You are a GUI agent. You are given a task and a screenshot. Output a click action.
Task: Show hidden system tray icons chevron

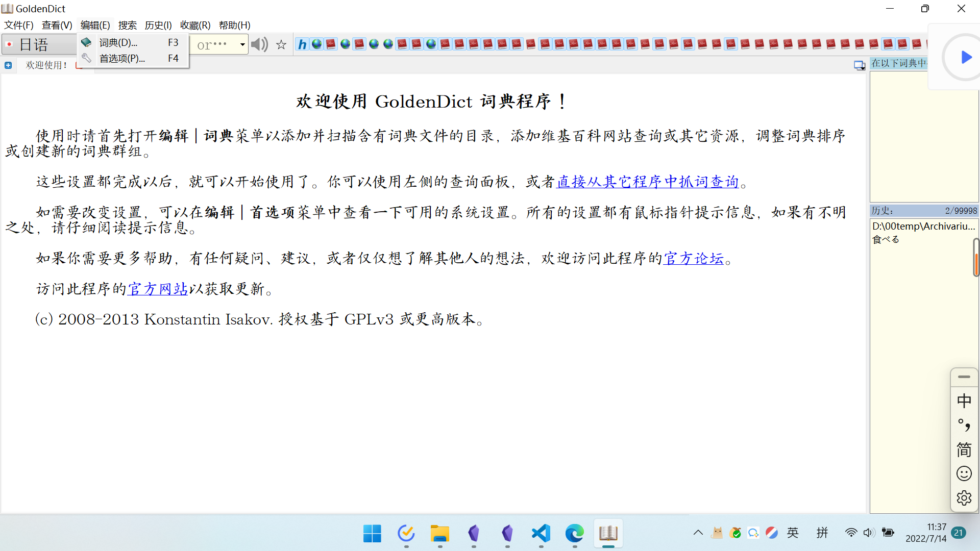(x=698, y=533)
